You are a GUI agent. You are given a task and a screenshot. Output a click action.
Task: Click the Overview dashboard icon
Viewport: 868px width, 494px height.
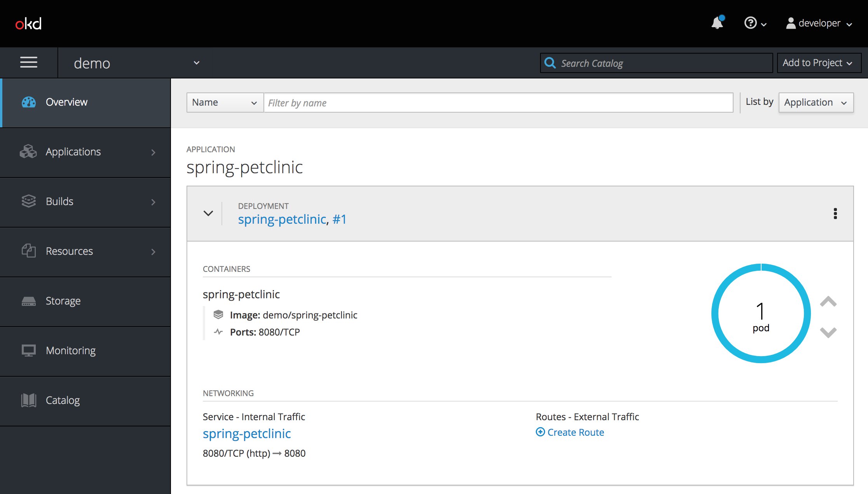pos(28,102)
